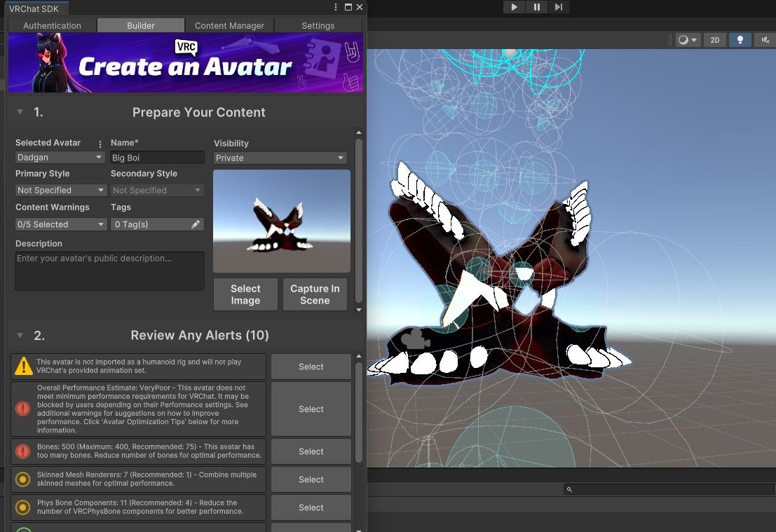Open Selected Avatar options kebab menu

100,144
